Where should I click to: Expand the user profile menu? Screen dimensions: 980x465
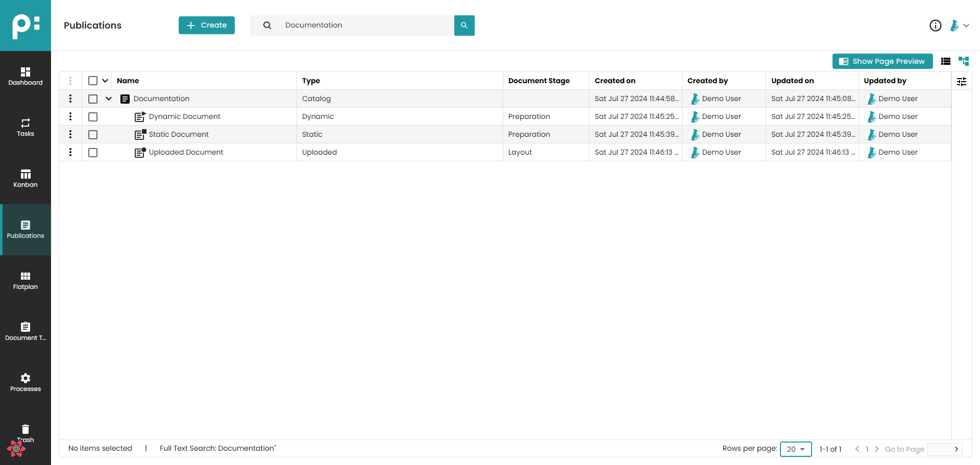coord(959,26)
